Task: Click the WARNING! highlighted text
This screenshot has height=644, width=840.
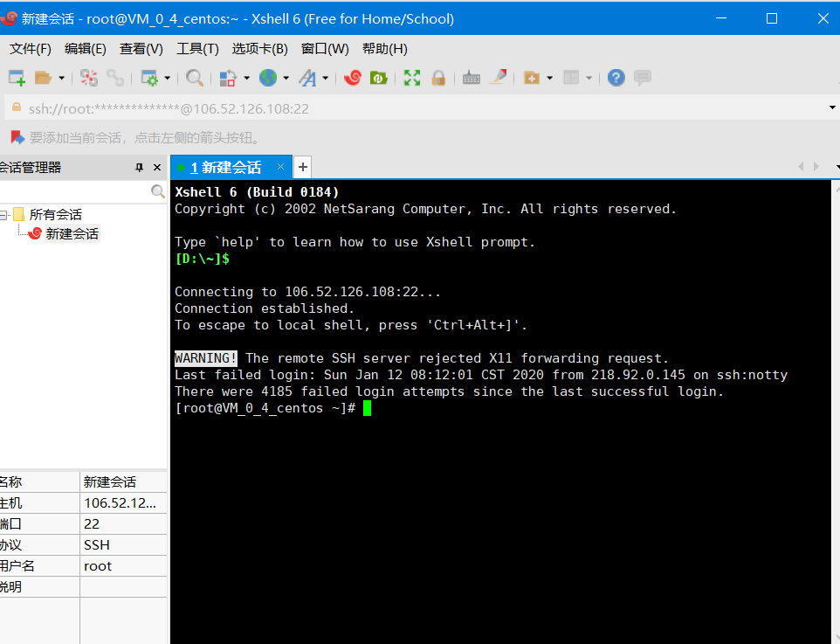Action: coord(206,358)
